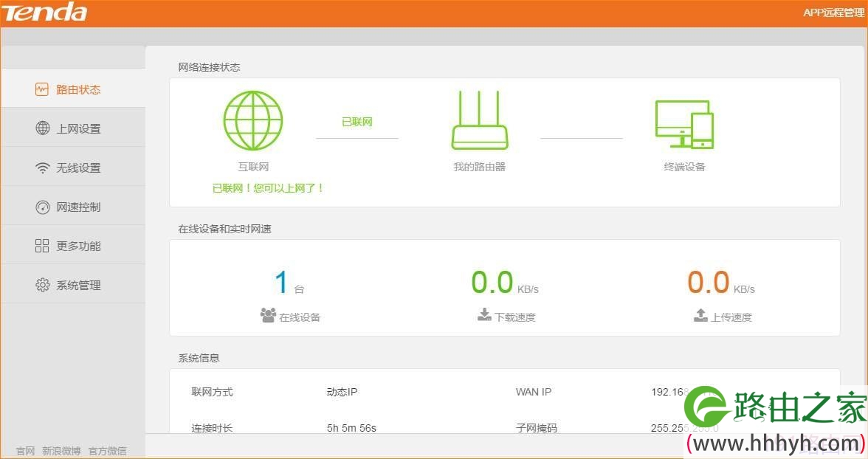Click the 下载速度 download icon

(x=484, y=314)
